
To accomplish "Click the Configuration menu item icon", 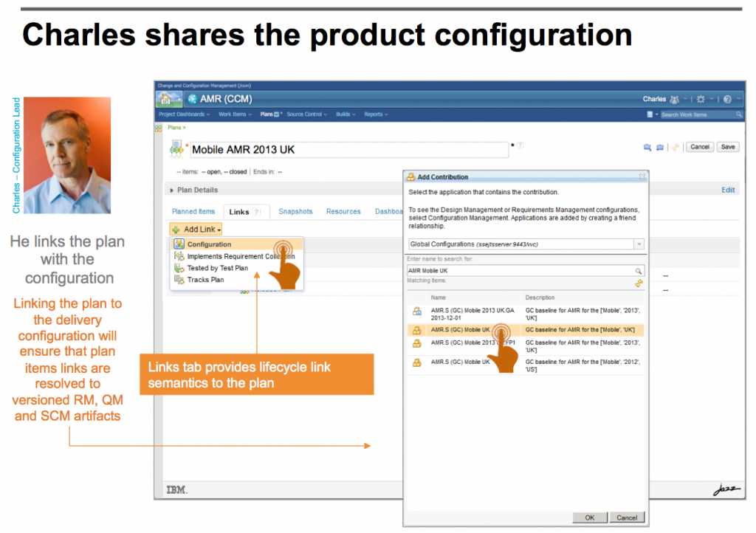I will (179, 244).
